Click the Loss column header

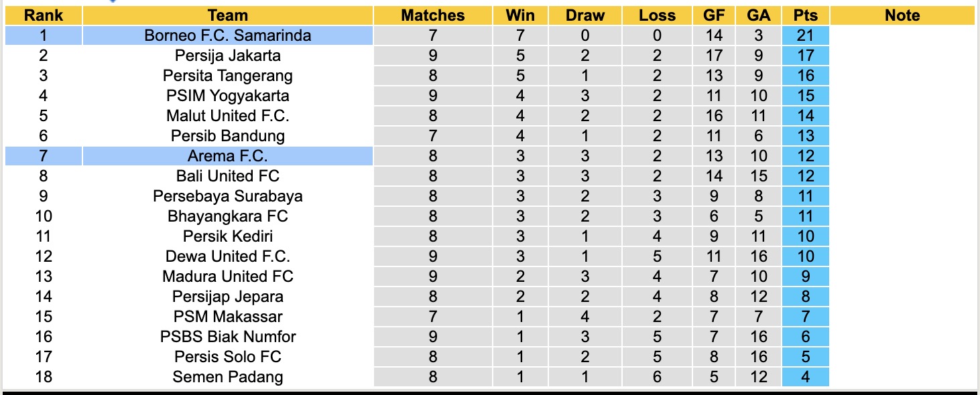tap(657, 15)
